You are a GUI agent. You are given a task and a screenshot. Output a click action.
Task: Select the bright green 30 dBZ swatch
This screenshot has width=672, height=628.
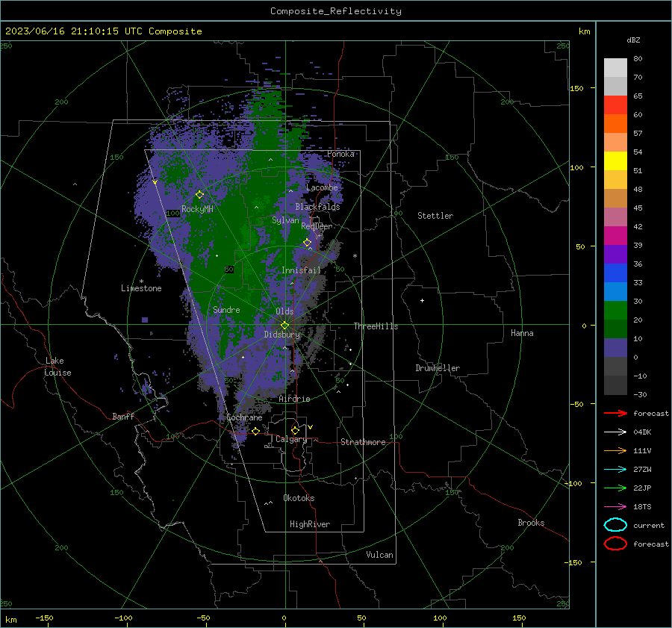(x=615, y=311)
